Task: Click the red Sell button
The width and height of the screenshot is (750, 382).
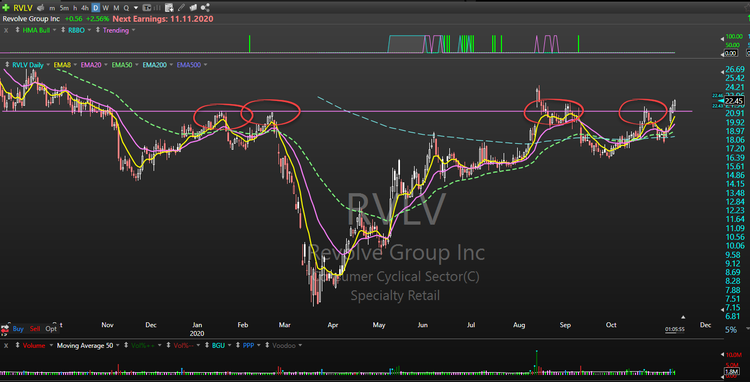Action: (35, 329)
